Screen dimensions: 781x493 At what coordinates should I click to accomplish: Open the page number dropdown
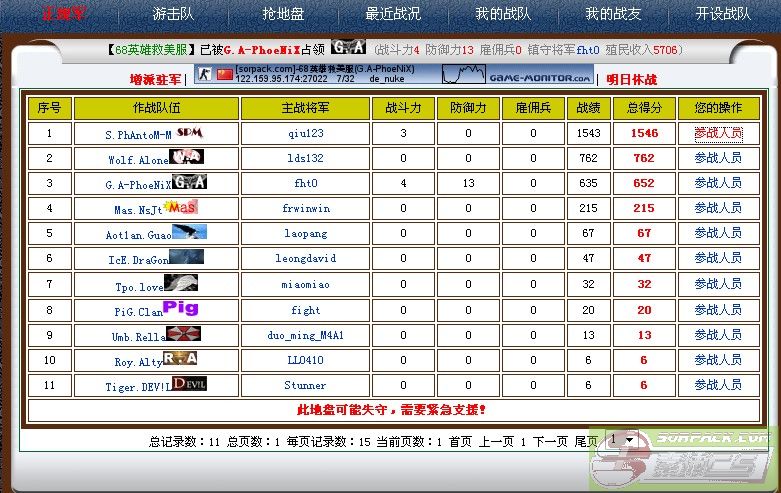[x=622, y=440]
